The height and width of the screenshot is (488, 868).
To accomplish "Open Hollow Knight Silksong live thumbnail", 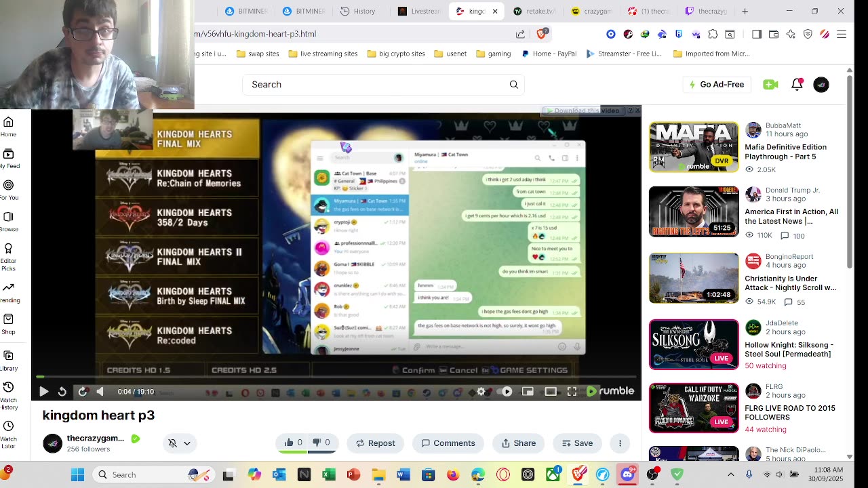I will pos(694,344).
